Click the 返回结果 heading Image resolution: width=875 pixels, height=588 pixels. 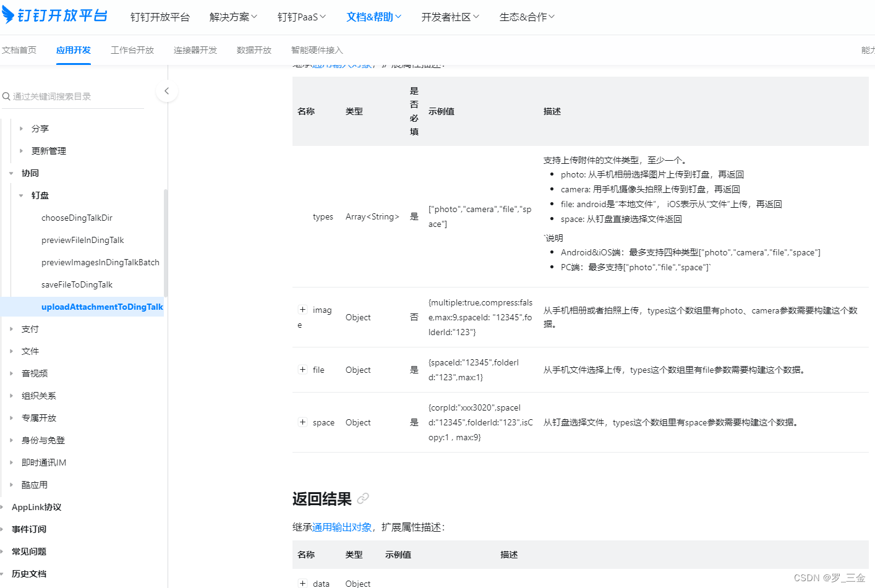pyautogui.click(x=322, y=498)
